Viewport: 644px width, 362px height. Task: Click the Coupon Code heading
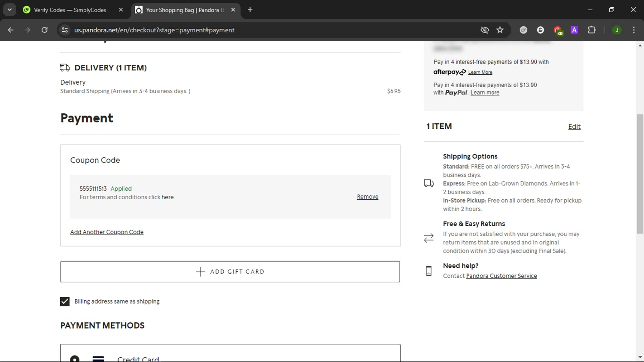(x=95, y=160)
